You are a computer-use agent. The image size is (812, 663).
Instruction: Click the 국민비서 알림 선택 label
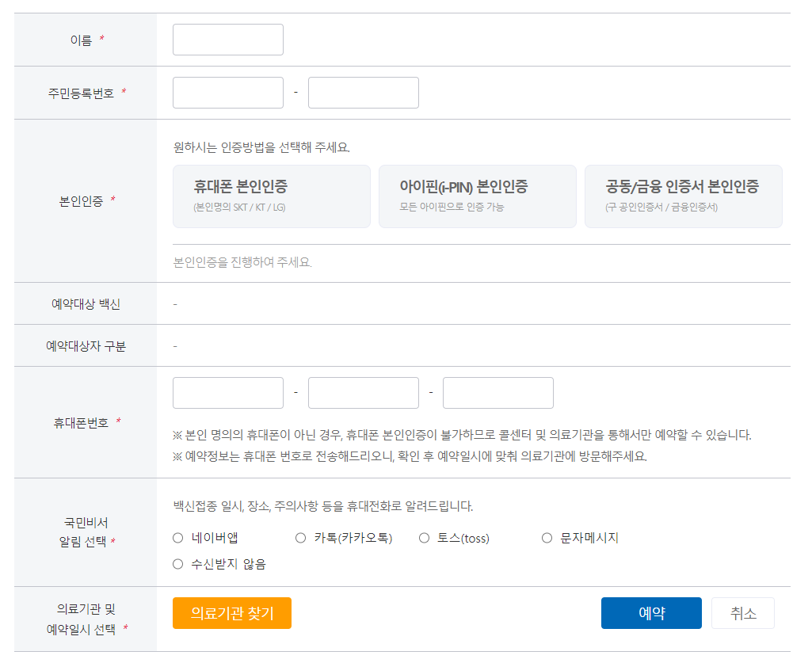[x=86, y=532]
